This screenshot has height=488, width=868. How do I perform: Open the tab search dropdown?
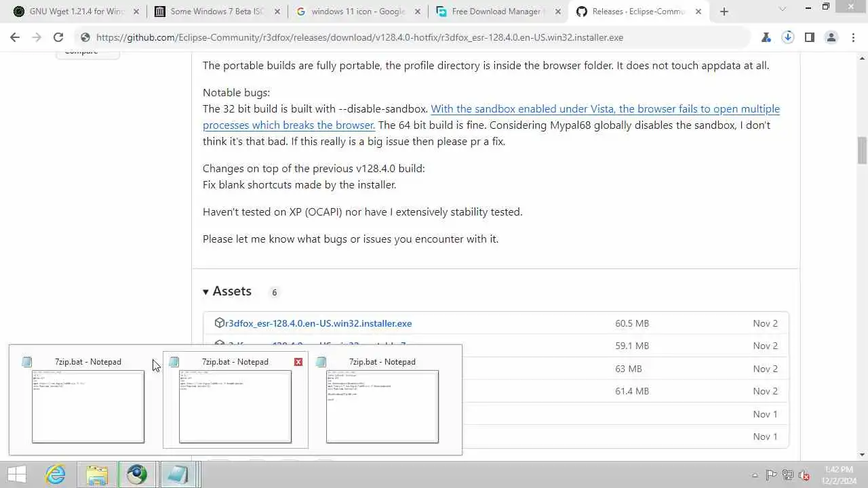click(783, 9)
